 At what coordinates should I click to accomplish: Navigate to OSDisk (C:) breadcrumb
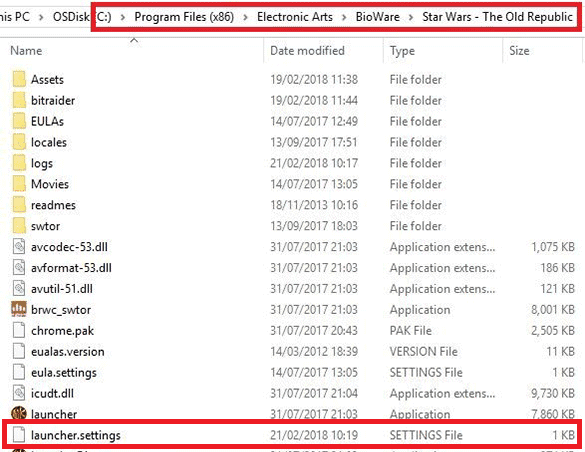(x=82, y=17)
